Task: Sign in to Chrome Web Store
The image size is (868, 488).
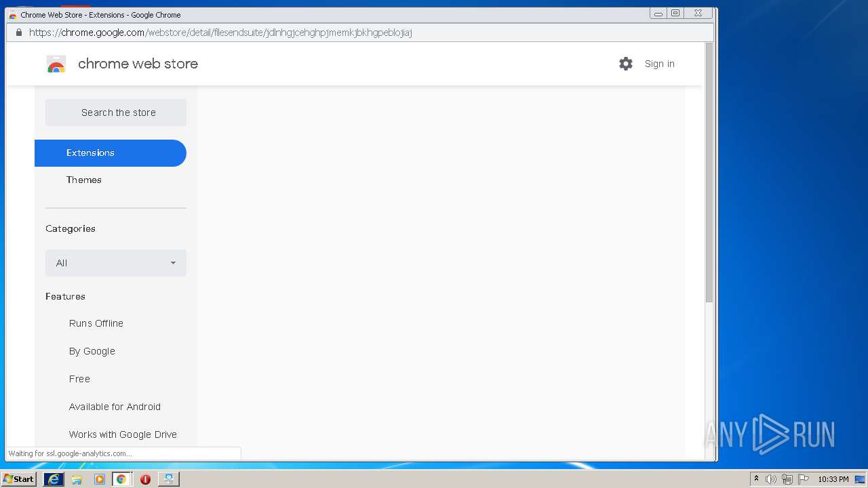Action: click(x=659, y=64)
